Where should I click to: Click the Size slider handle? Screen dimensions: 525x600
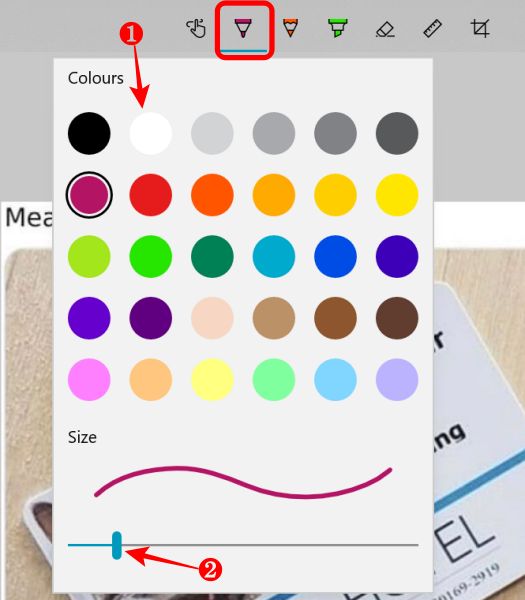pos(117,545)
